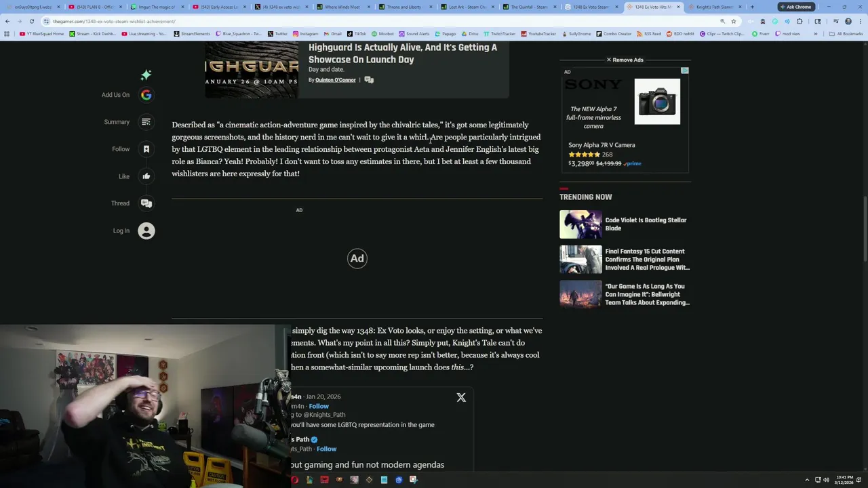This screenshot has width=868, height=488.
Task: Open the RSS Feed bookmark
Action: click(x=649, y=33)
